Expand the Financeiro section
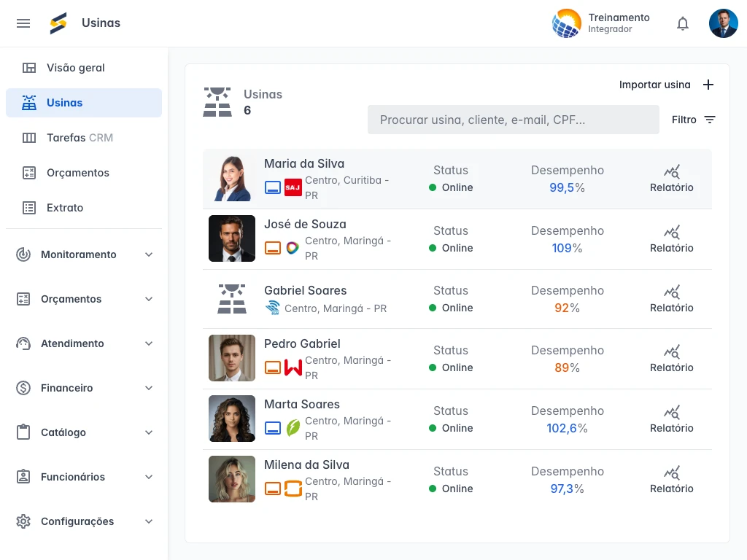Image resolution: width=747 pixels, height=560 pixels. [149, 388]
